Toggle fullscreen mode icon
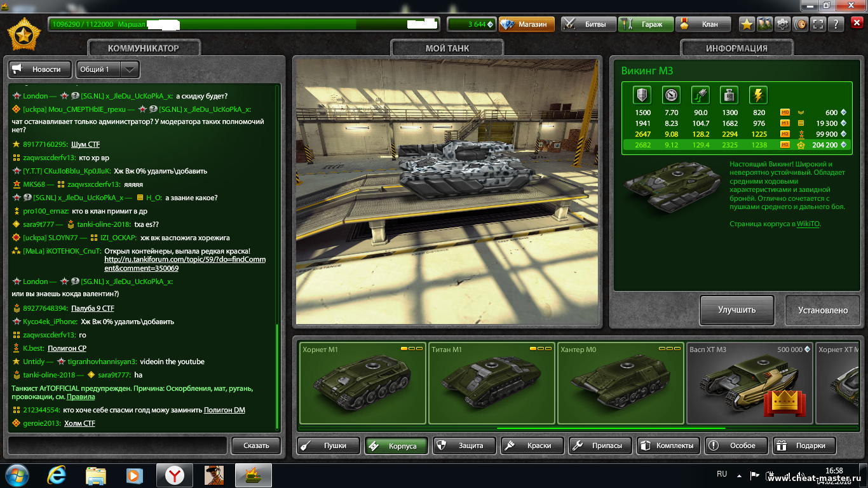This screenshot has width=868, height=488. click(818, 24)
